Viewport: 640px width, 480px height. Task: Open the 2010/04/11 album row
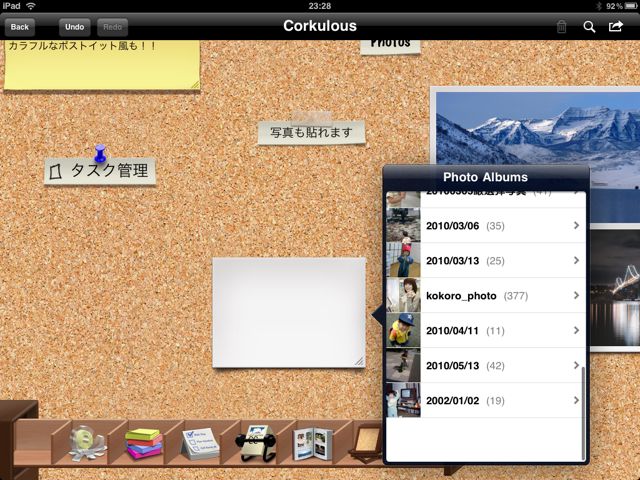pyautogui.click(x=486, y=331)
